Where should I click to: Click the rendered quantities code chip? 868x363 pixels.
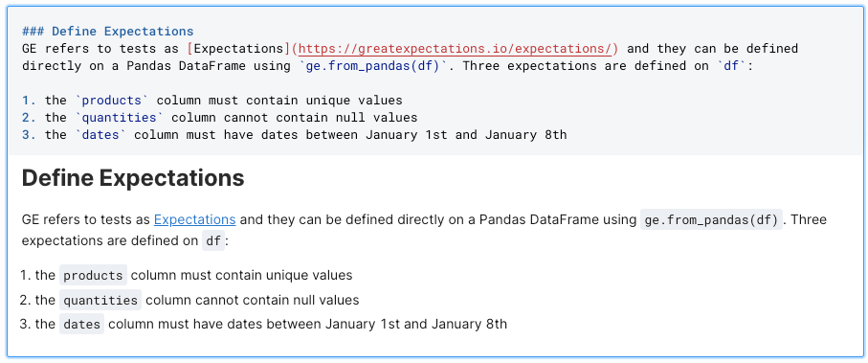click(100, 300)
